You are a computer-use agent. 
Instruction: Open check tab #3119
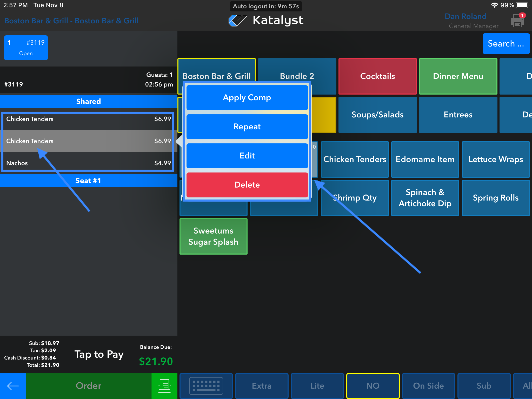pos(26,48)
